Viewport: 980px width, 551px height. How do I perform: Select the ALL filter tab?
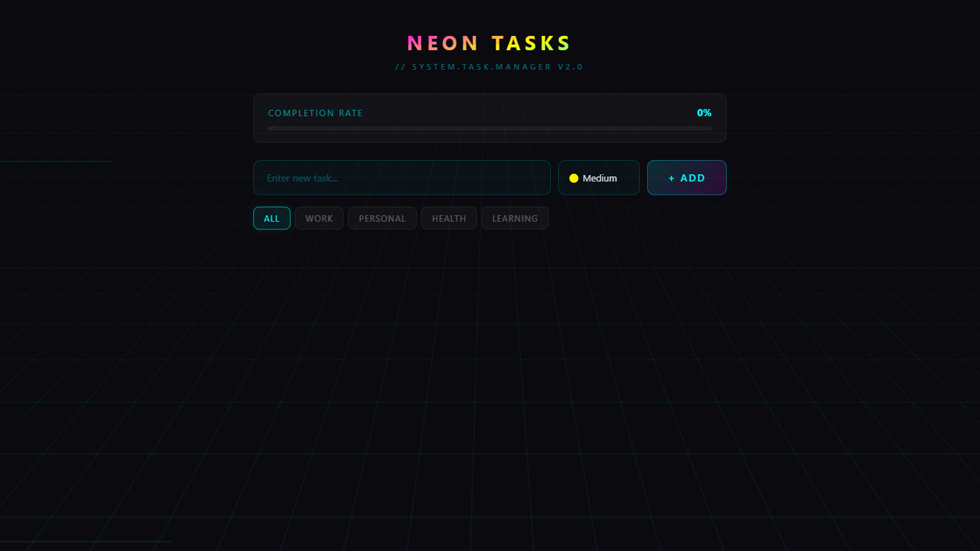click(x=272, y=218)
